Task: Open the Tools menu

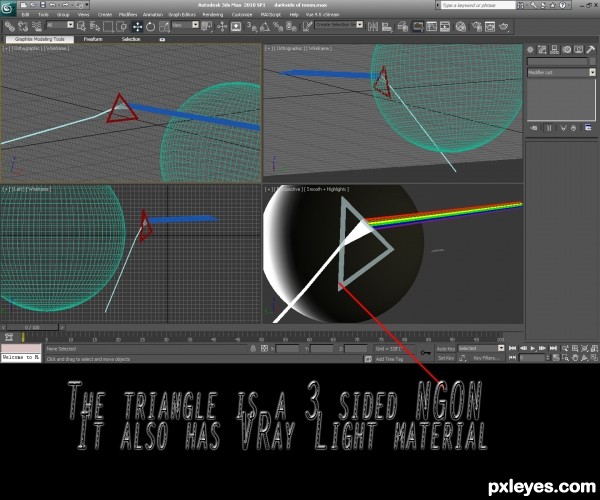Action: [x=43, y=15]
